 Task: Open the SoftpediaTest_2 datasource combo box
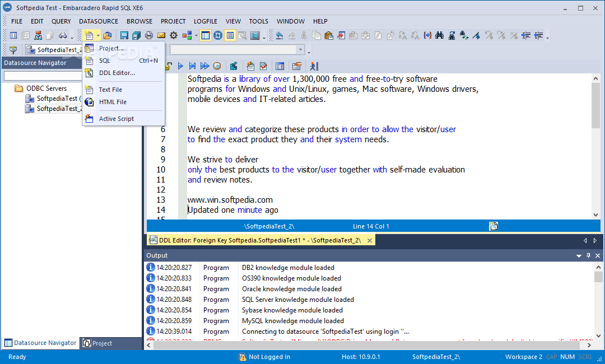coord(54,50)
